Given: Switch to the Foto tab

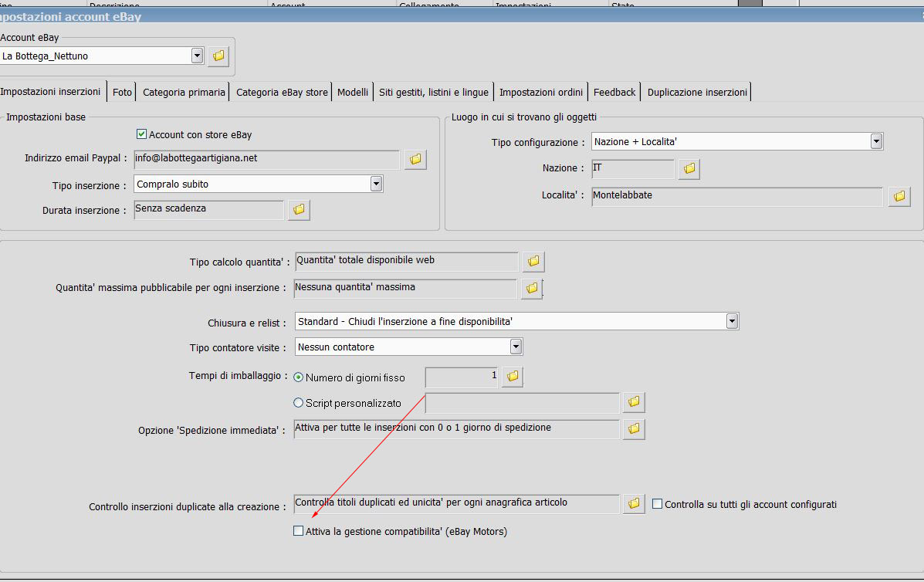Looking at the screenshot, I should coord(122,92).
